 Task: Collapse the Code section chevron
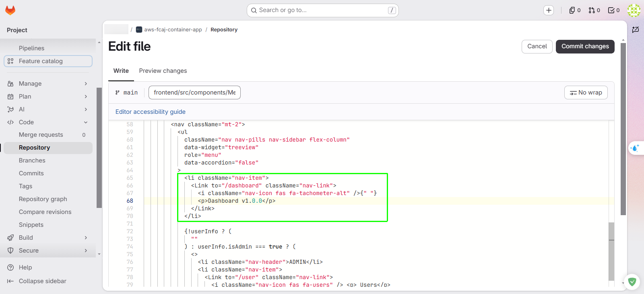click(x=86, y=122)
